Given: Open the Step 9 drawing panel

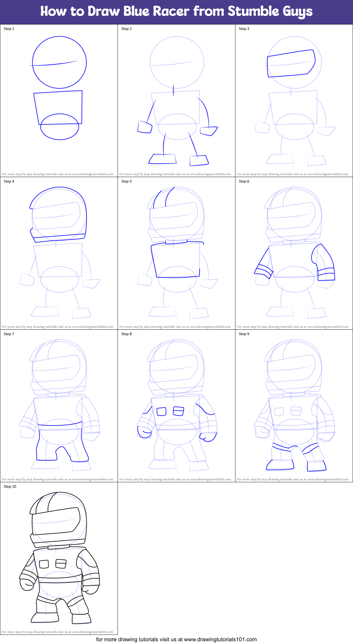Looking at the screenshot, I should tap(294, 406).
